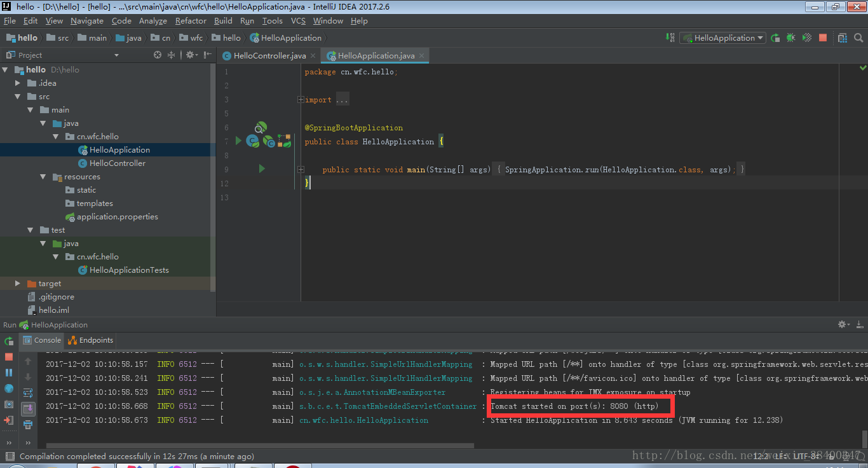Open the File menu
The image size is (868, 468).
10,21
